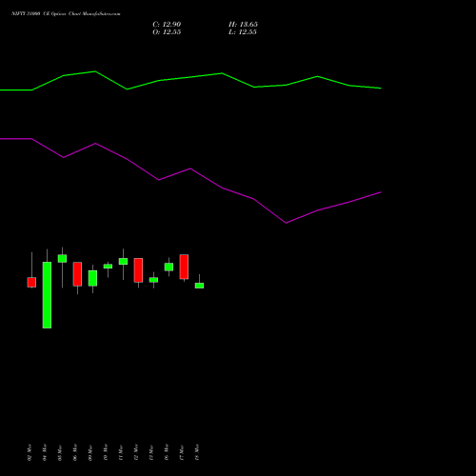Click the red candle for 17 Mar

pyautogui.click(x=184, y=267)
